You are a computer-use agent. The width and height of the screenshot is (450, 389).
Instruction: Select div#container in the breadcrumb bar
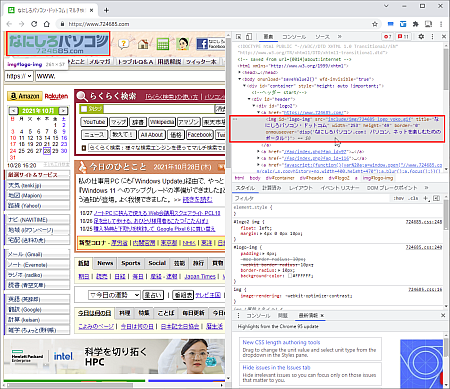(279, 178)
